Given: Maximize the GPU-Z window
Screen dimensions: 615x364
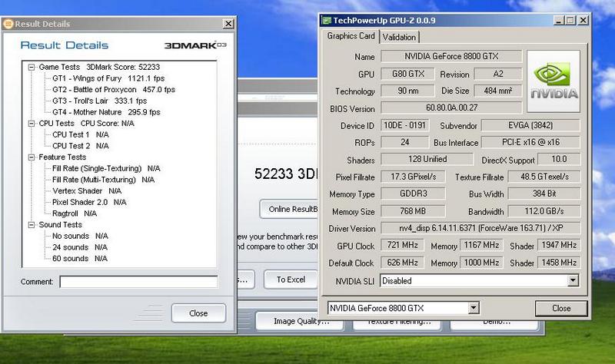Looking at the screenshot, I should pyautogui.click(x=570, y=21).
